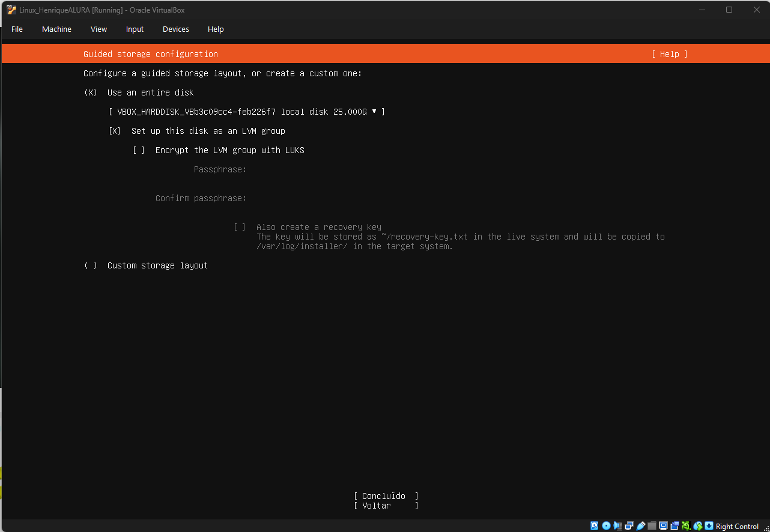Click the keyboard capture arrow icon
Viewport: 770px width, 532px height.
[709, 526]
